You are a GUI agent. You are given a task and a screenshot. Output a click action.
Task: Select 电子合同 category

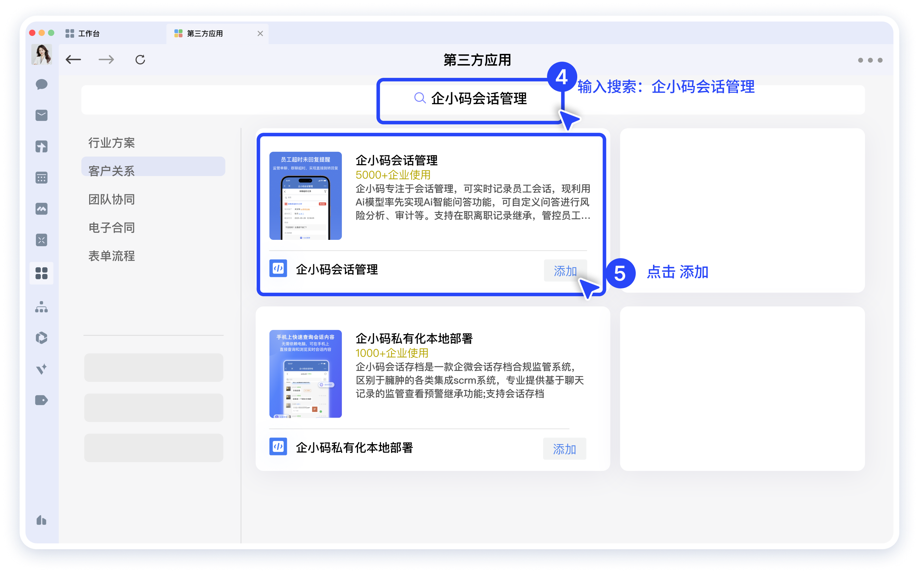tap(112, 228)
